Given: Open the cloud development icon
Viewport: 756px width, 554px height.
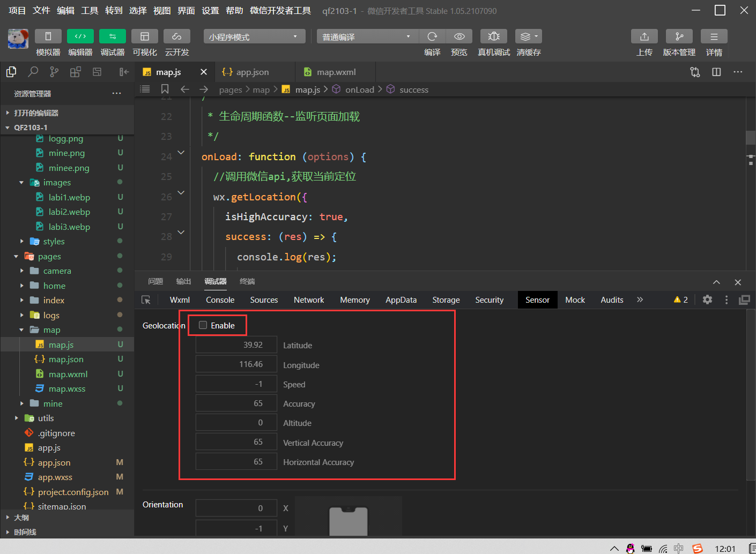Looking at the screenshot, I should [x=177, y=36].
